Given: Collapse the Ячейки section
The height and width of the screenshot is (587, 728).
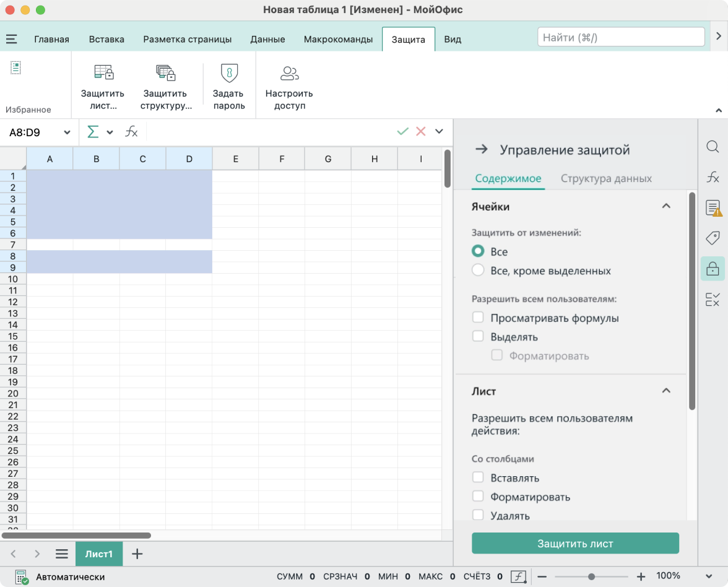Looking at the screenshot, I should (666, 206).
